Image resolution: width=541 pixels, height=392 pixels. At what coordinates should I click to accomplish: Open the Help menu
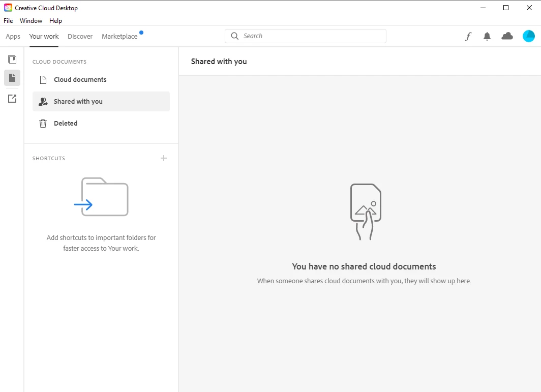point(55,21)
